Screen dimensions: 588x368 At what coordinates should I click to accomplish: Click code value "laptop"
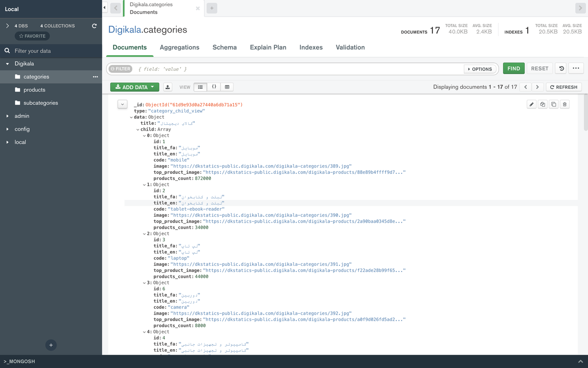179,258
